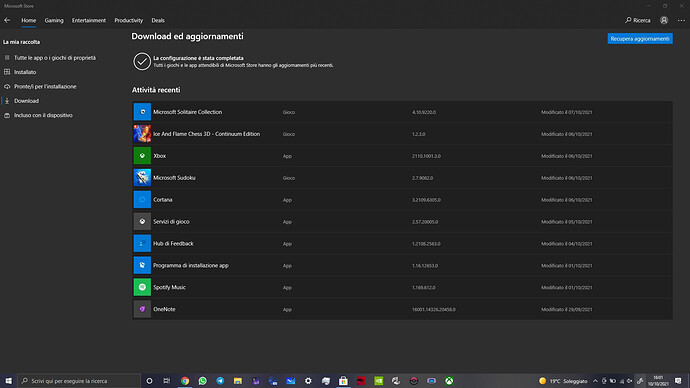Image resolution: width=690 pixels, height=388 pixels.
Task: Click the configuration completed checkmark icon
Action: 142,62
